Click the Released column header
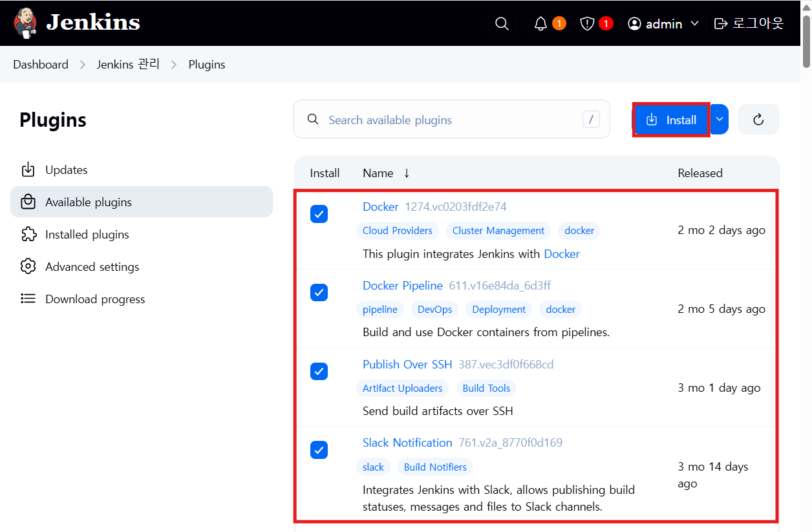 700,173
